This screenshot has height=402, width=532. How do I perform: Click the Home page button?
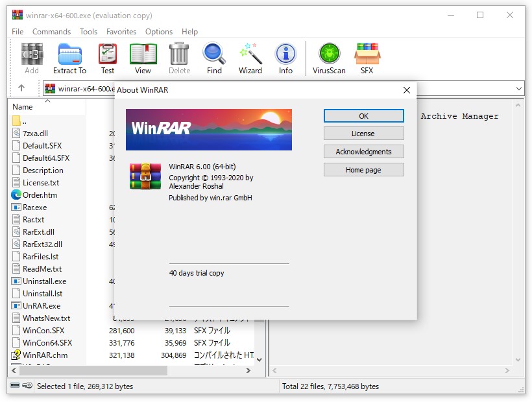click(363, 170)
